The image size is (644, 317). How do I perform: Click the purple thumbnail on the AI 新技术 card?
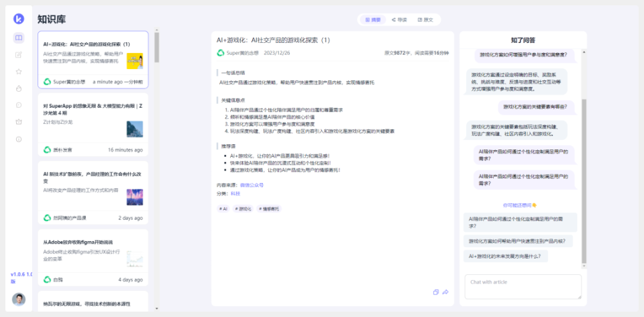(x=135, y=197)
